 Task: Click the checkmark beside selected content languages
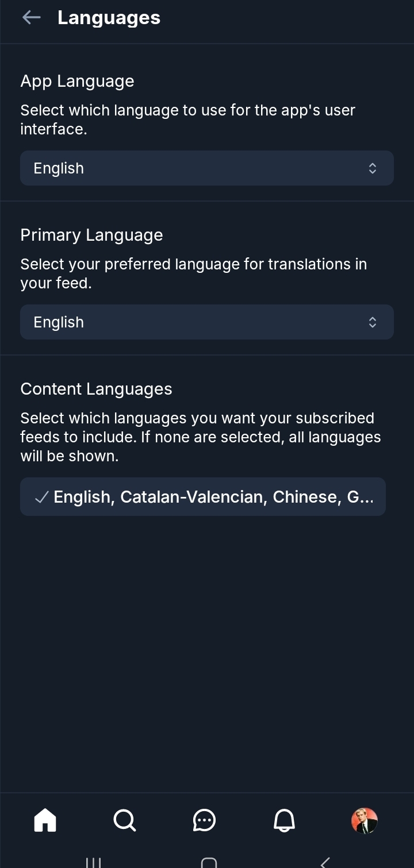[x=41, y=497]
